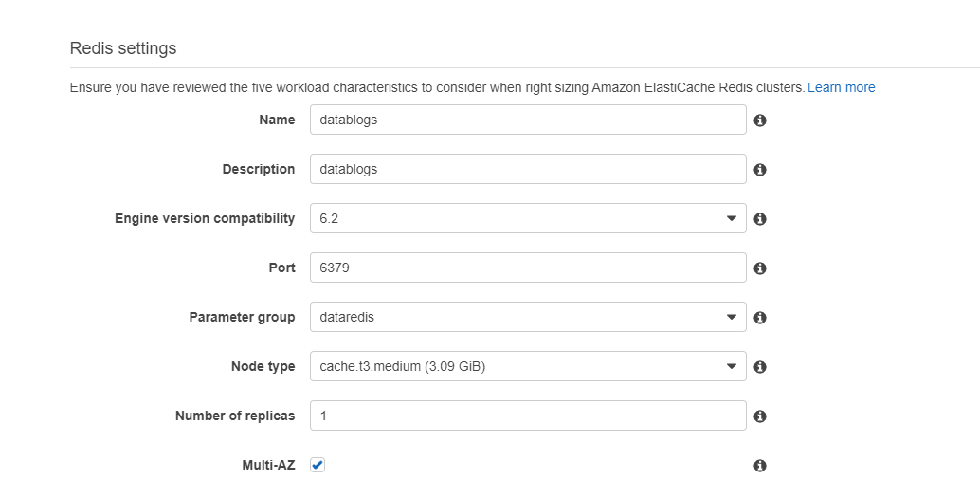Click the Port field showing 6379
The height and width of the screenshot is (499, 980).
click(528, 268)
